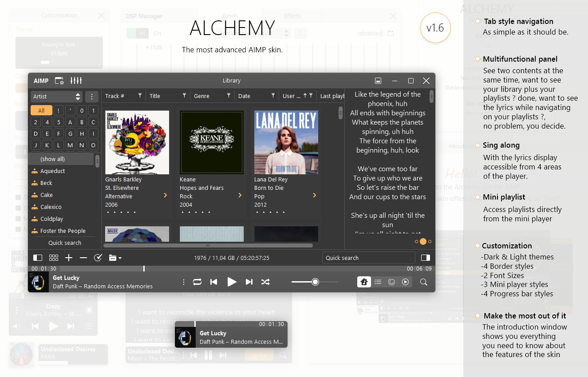588x377 pixels.
Task: Open the User column filter icon
Action: click(311, 96)
